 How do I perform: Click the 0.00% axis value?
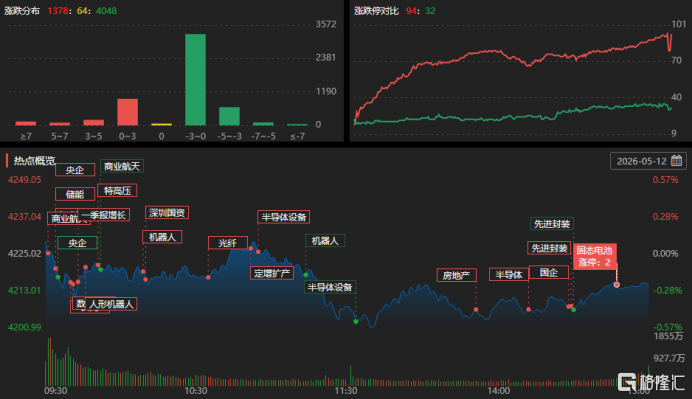(666, 253)
